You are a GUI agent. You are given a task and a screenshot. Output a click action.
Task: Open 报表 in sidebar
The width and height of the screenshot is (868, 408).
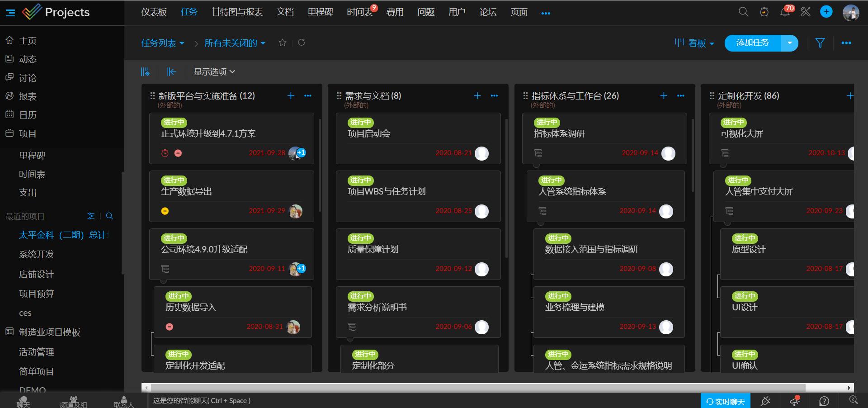click(x=28, y=96)
